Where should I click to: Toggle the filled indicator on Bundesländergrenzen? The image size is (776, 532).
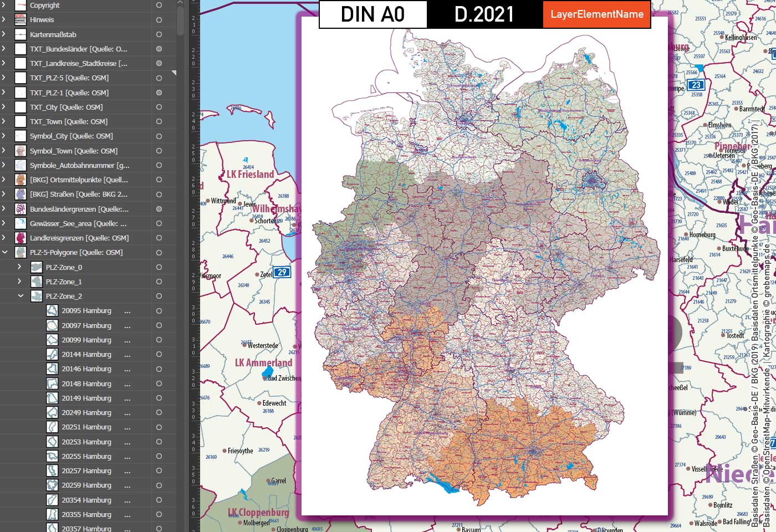click(x=158, y=209)
